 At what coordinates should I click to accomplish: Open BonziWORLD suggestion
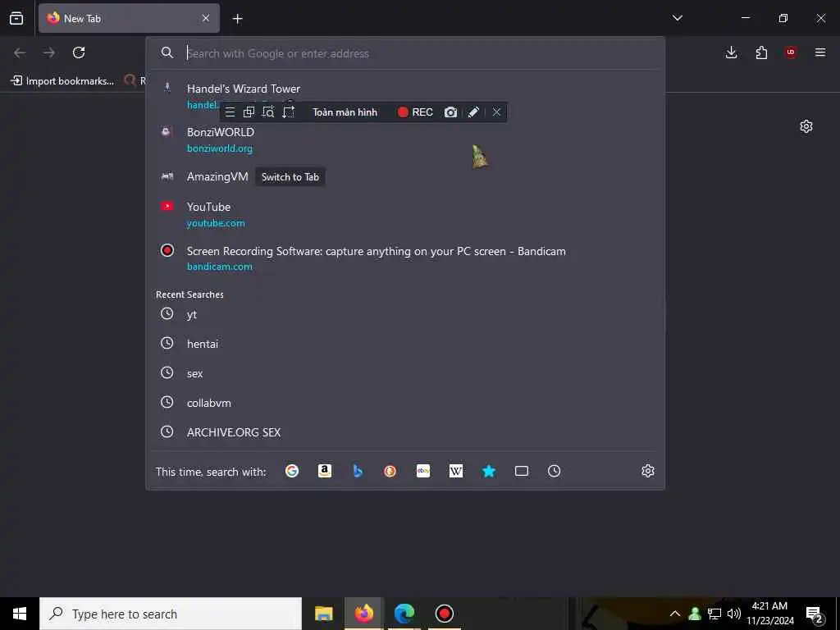[x=405, y=139]
